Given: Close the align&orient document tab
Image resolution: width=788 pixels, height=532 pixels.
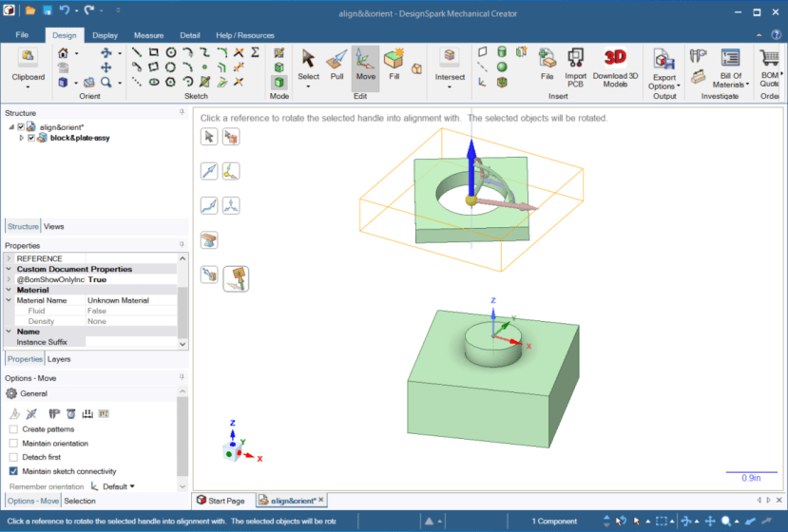Looking at the screenshot, I should pos(321,500).
